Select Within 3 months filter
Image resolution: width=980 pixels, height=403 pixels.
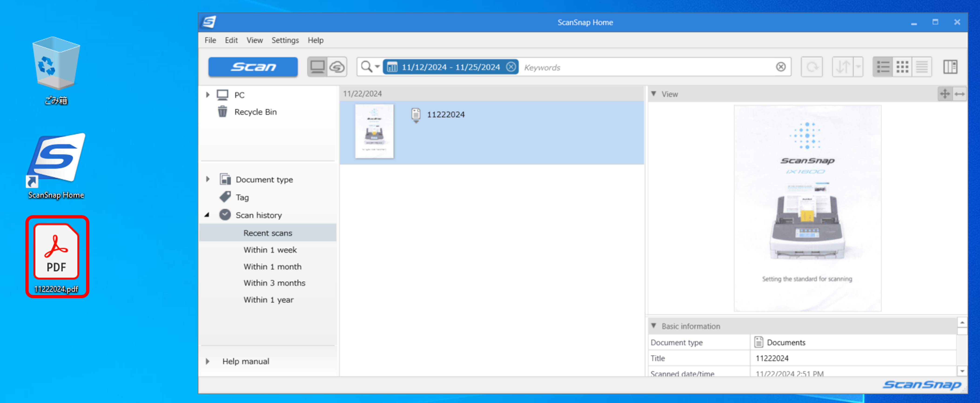(274, 283)
